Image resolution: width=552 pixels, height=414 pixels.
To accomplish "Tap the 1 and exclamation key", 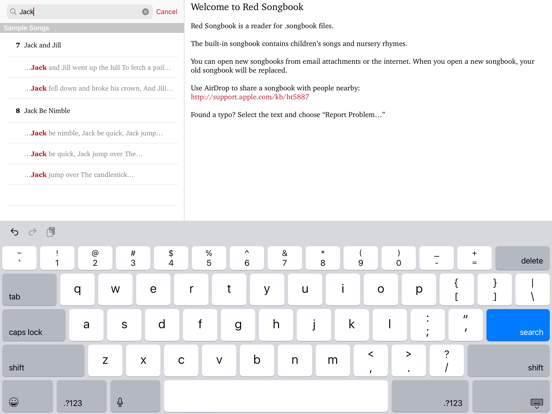I will click(x=57, y=258).
